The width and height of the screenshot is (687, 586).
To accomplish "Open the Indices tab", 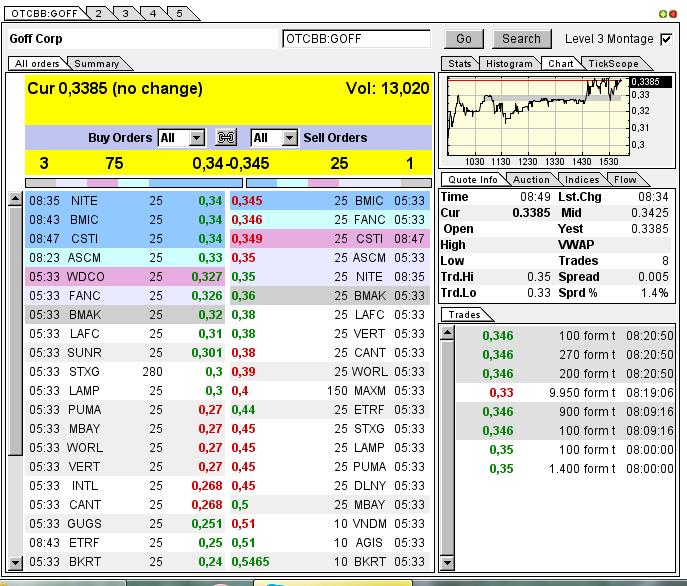I will pos(582,180).
